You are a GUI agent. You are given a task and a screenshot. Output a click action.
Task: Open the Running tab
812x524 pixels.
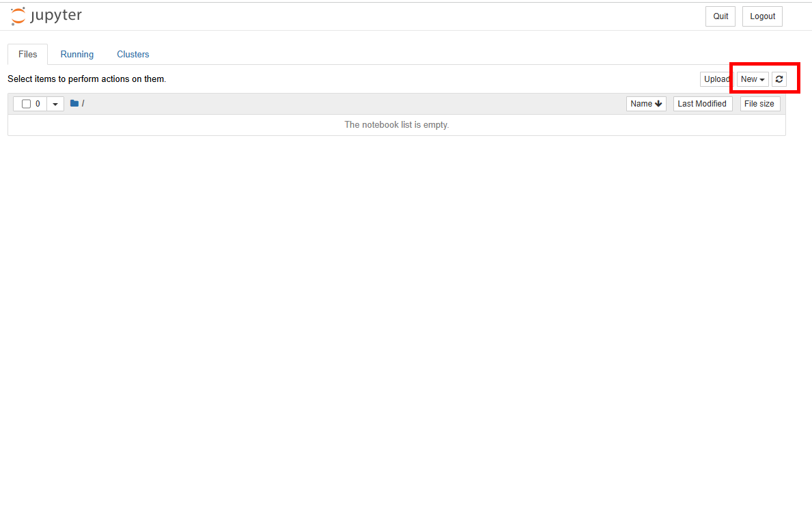tap(77, 55)
